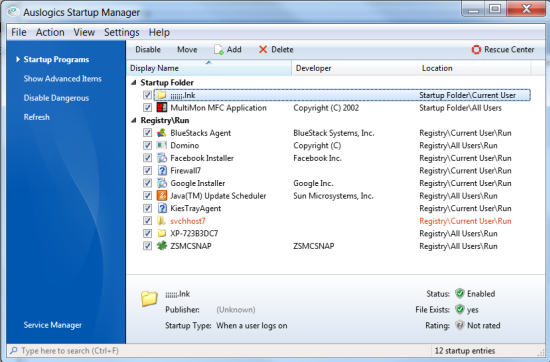This screenshot has height=362, width=550.
Task: Open the Settings menu
Action: coord(122,32)
